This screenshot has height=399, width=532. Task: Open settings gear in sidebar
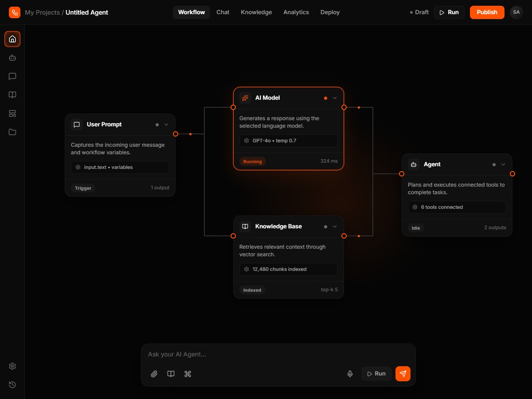click(12, 366)
